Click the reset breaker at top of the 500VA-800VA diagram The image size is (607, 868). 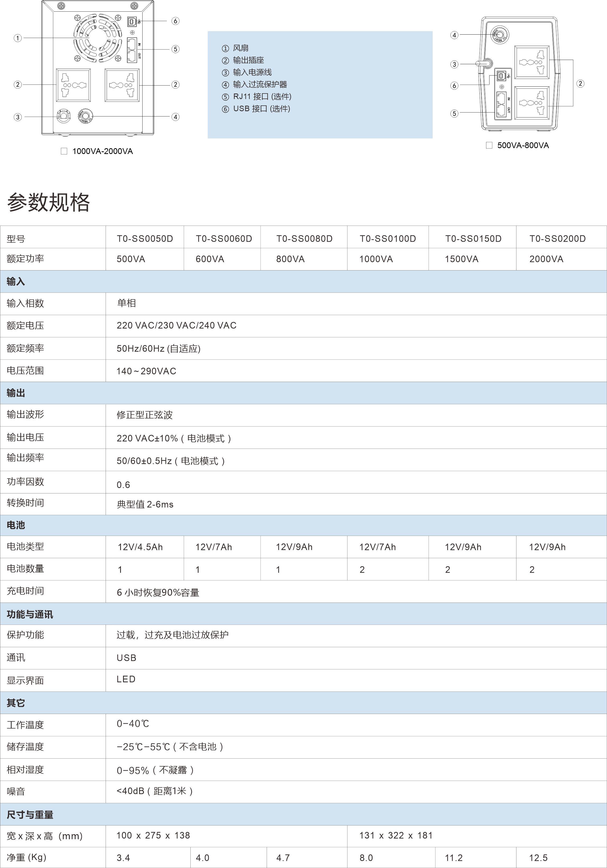tap(500, 35)
